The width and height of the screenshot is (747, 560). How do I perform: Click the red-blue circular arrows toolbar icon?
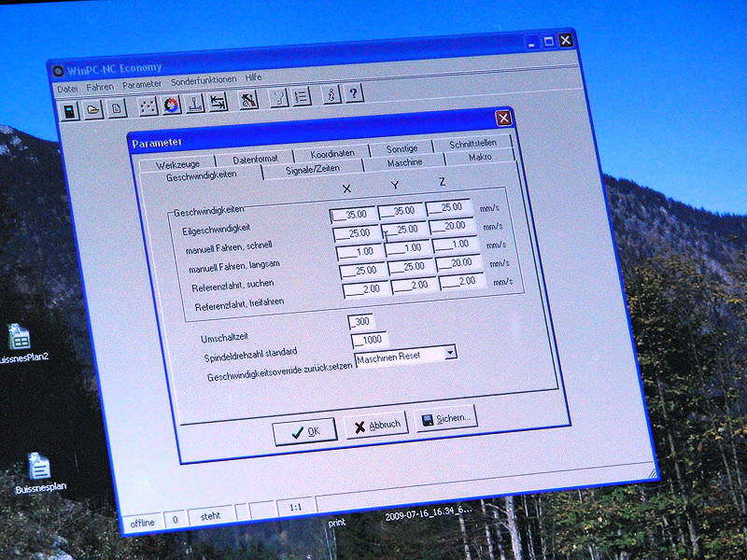(x=172, y=105)
